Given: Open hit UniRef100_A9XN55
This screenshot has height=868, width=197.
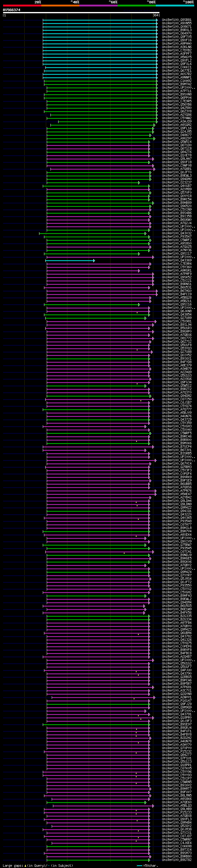Looking at the screenshot, I should (x=177, y=24).
